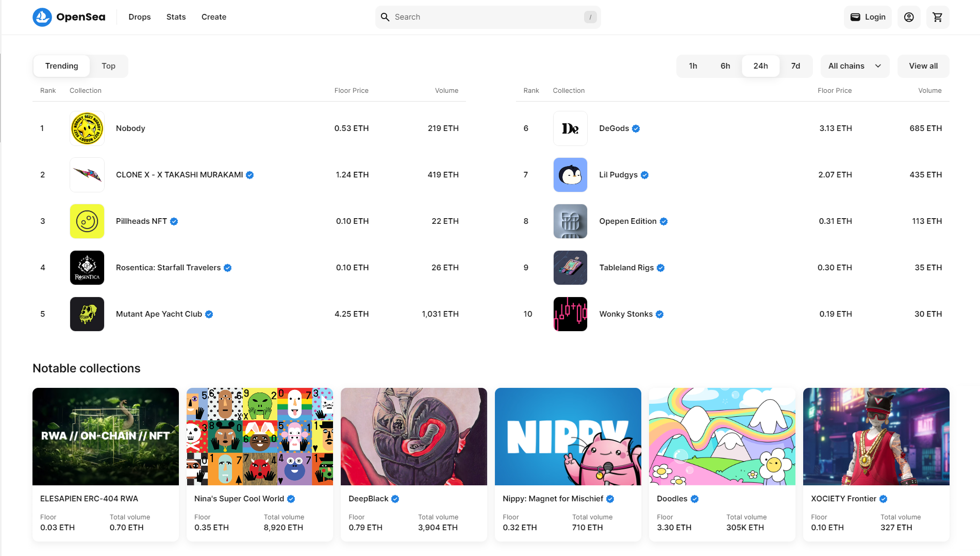Viewport: 980px width, 556px height.
Task: Open Rosentica: Starfall Travelers collection
Action: (168, 268)
